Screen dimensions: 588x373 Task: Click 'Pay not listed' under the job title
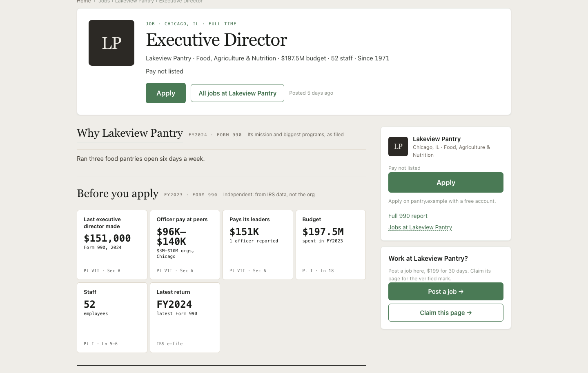[165, 71]
